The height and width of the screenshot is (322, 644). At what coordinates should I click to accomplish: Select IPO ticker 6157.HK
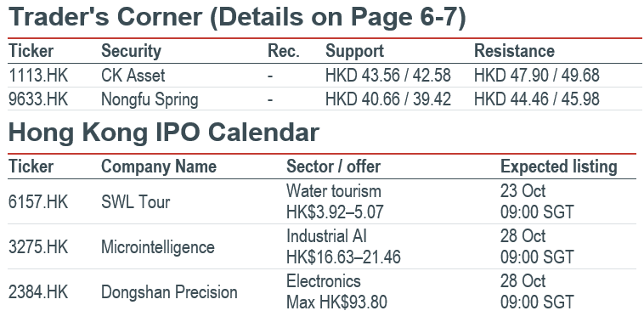click(38, 202)
